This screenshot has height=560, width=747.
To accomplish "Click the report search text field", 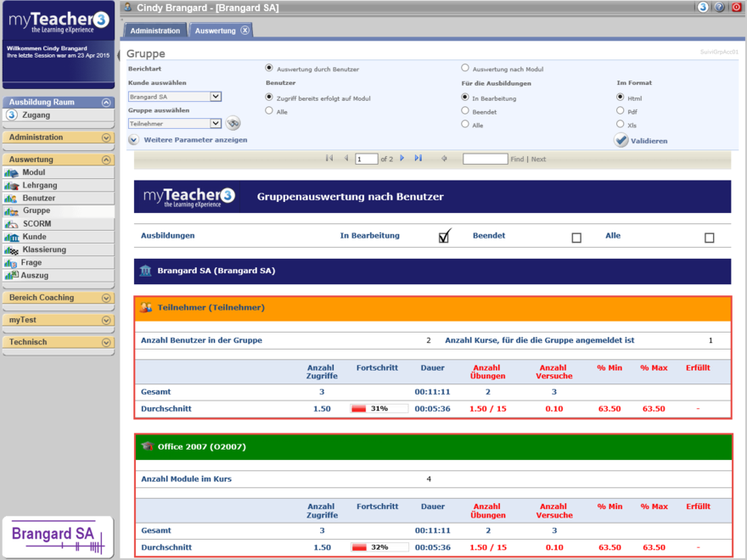I will [485, 160].
